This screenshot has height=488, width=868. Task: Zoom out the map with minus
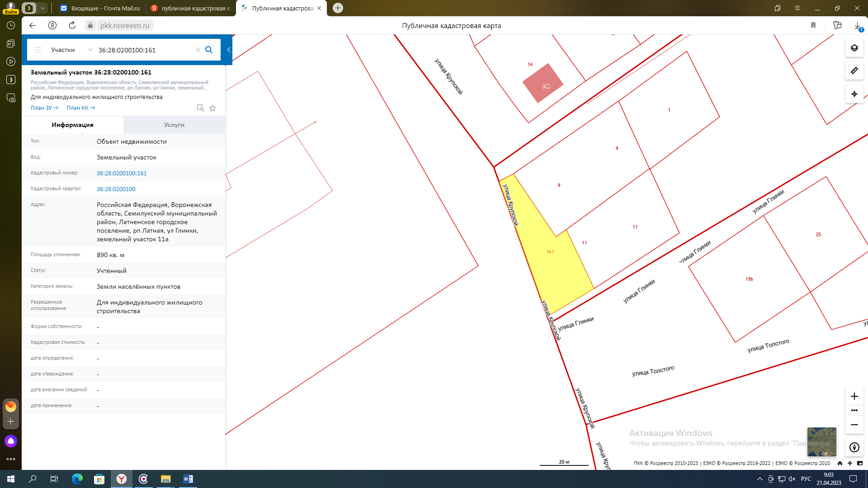pos(854,425)
